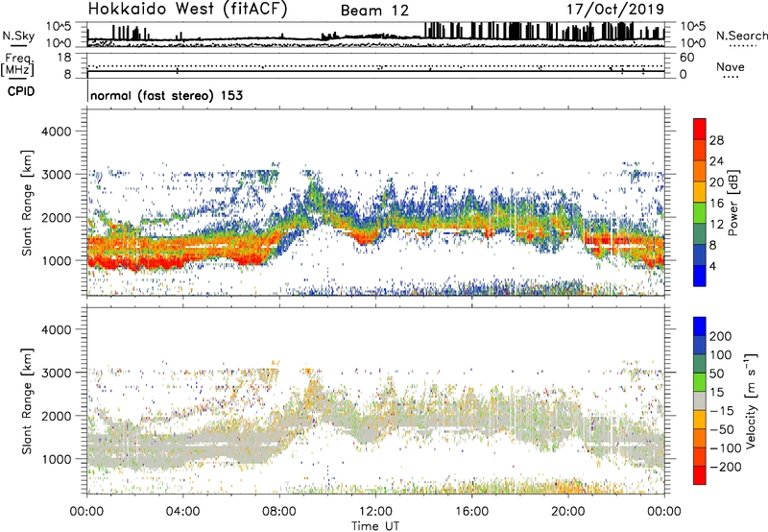Image resolution: width=768 pixels, height=532 pixels.
Task: Click the '16' tick on the power colorbar
Action: click(x=716, y=204)
